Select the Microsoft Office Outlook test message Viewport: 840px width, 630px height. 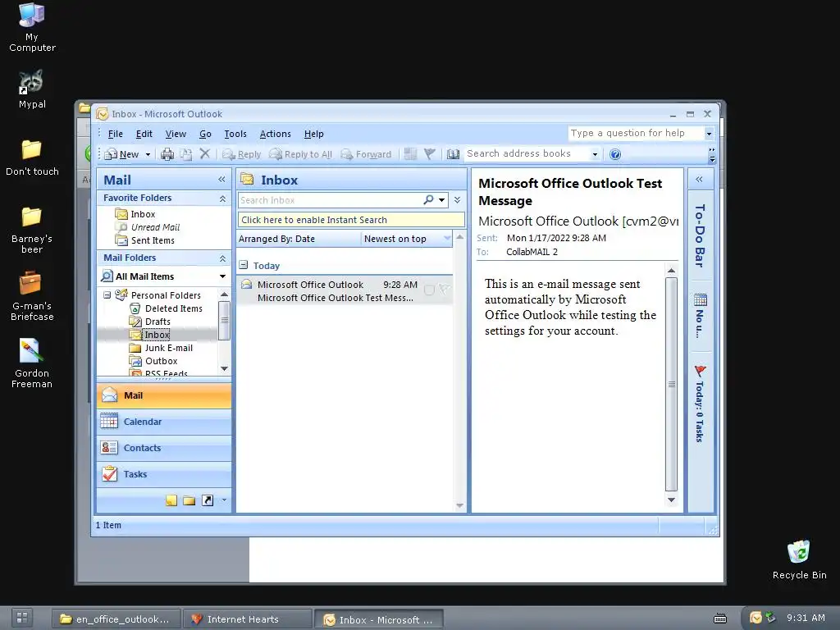(345, 291)
